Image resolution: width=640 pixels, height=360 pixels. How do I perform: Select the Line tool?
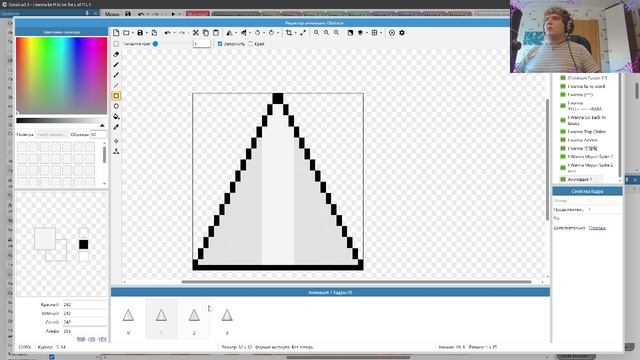pyautogui.click(x=116, y=85)
